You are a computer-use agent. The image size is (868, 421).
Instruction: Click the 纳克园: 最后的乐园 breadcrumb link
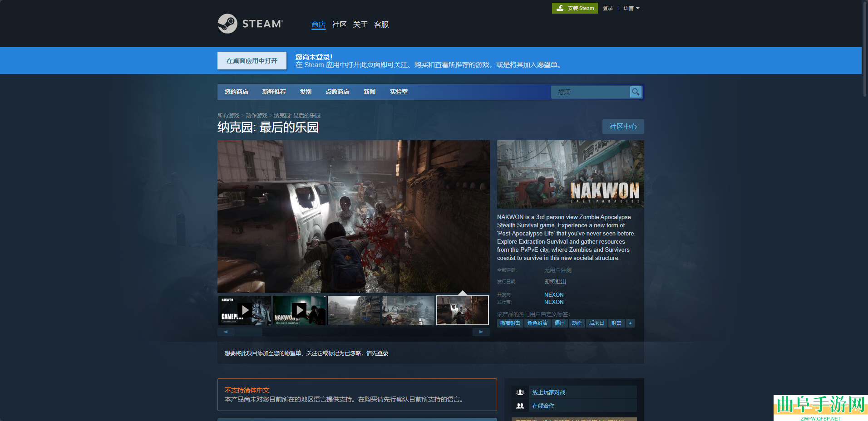click(297, 116)
